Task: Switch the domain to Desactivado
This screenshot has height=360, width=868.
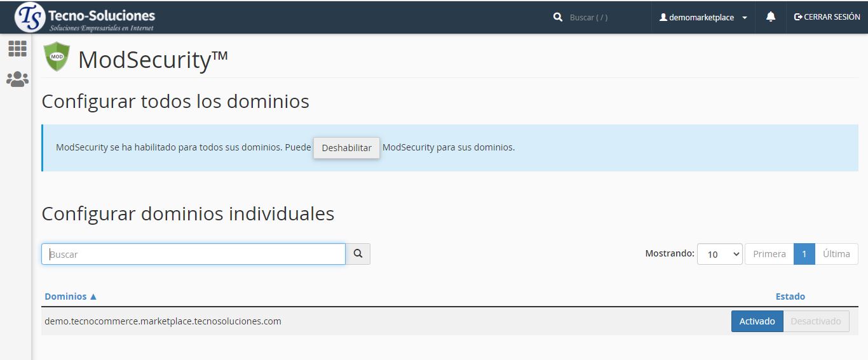Action: tap(816, 321)
